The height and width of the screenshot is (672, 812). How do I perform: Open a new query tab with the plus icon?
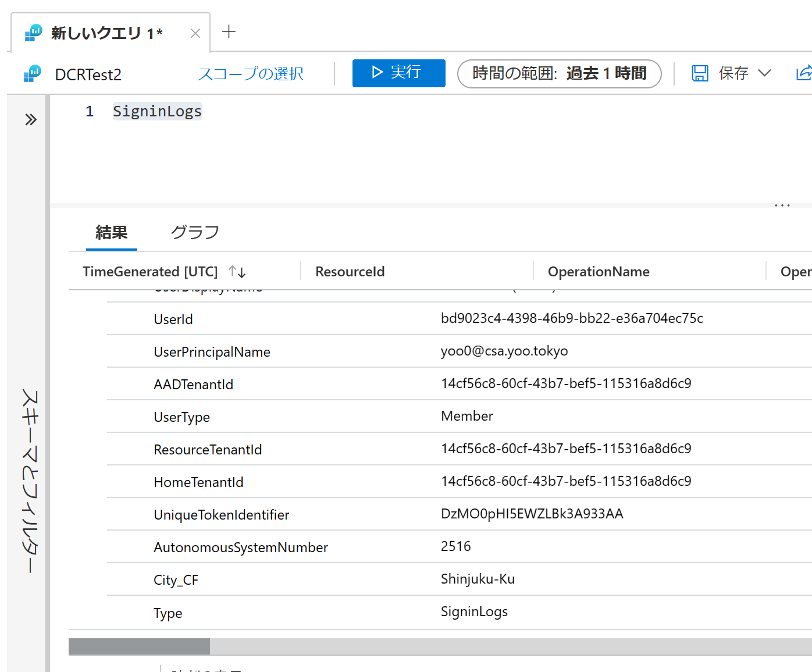(228, 32)
